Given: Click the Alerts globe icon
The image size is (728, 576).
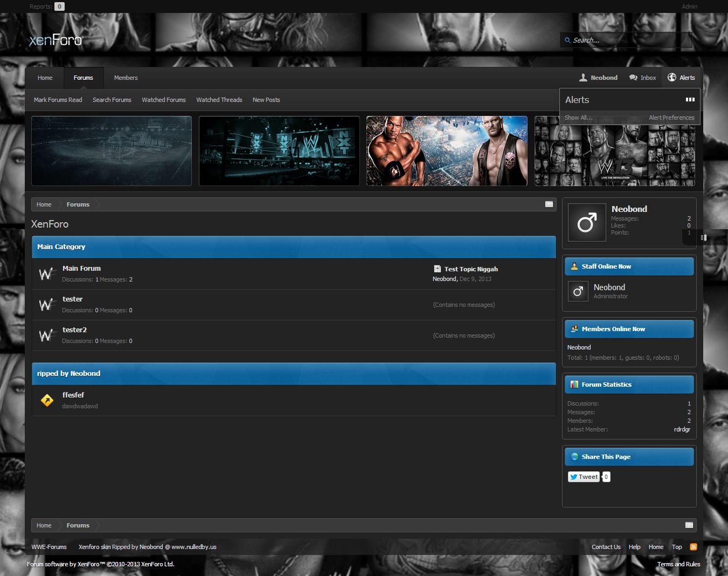Looking at the screenshot, I should pyautogui.click(x=672, y=78).
